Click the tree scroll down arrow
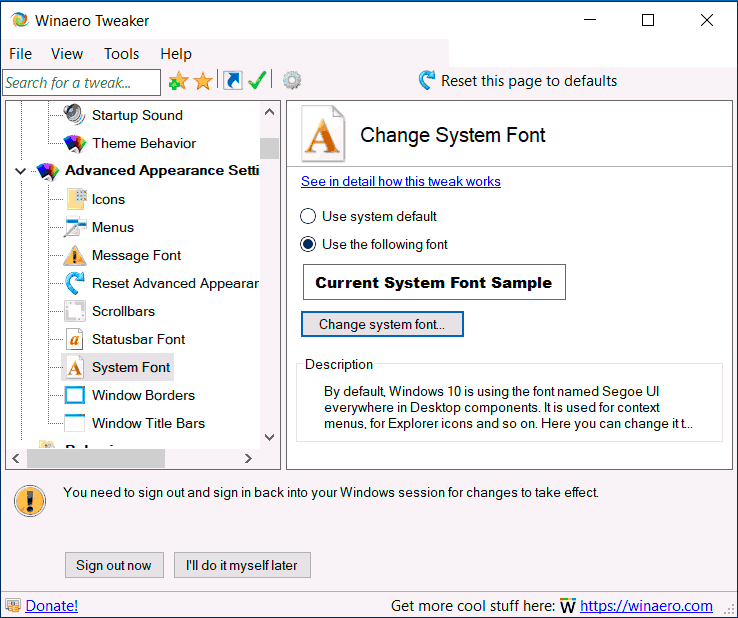The width and height of the screenshot is (738, 618). (x=270, y=437)
